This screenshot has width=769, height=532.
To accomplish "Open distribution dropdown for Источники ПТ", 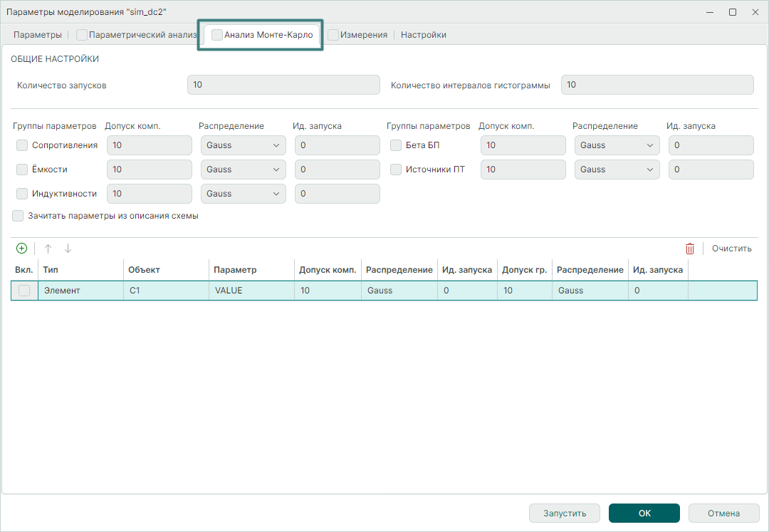I will click(617, 169).
